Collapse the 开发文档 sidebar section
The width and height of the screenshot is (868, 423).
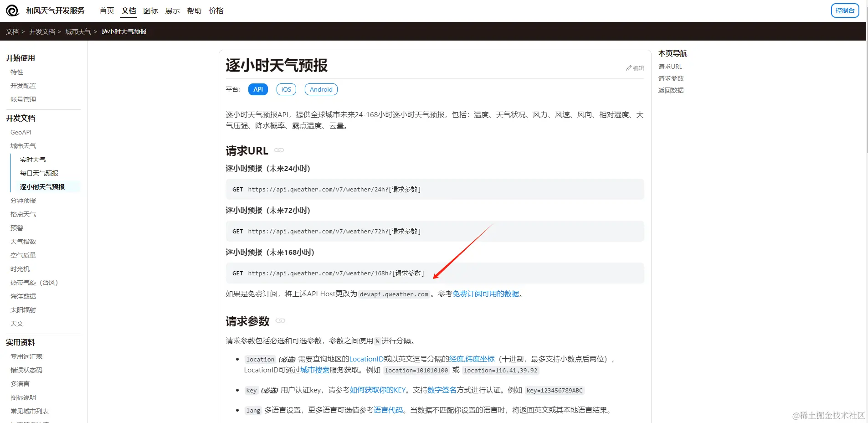coord(20,118)
